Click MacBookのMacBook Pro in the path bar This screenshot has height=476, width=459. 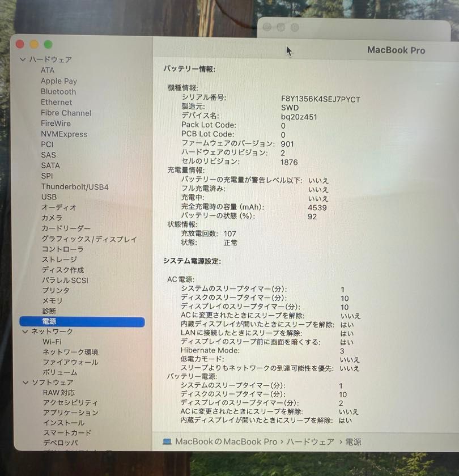pos(226,441)
